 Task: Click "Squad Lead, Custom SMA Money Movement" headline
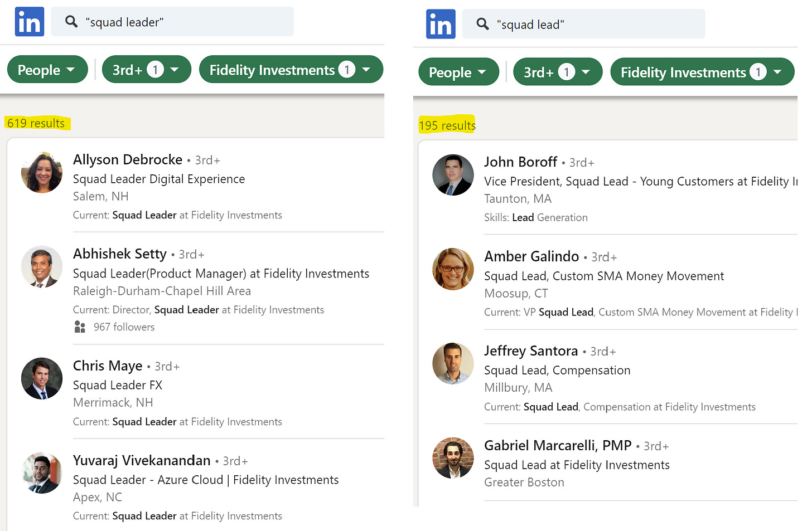click(604, 276)
